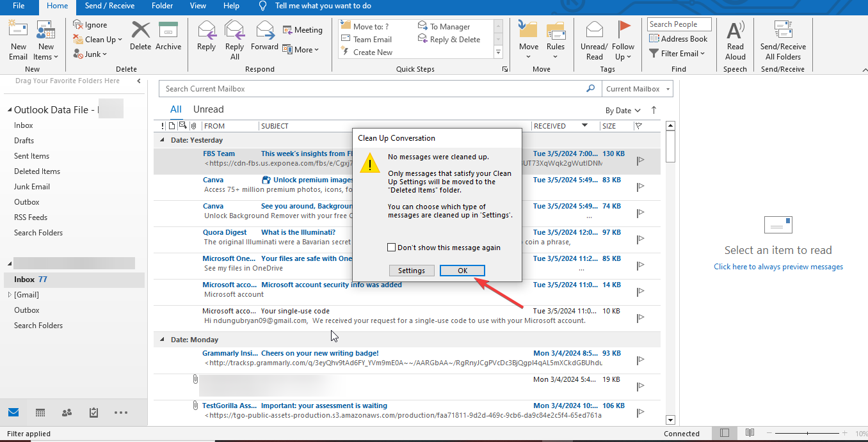Viewport: 868px width, 442px height.
Task: Check Don't show this message again
Action: (391, 247)
